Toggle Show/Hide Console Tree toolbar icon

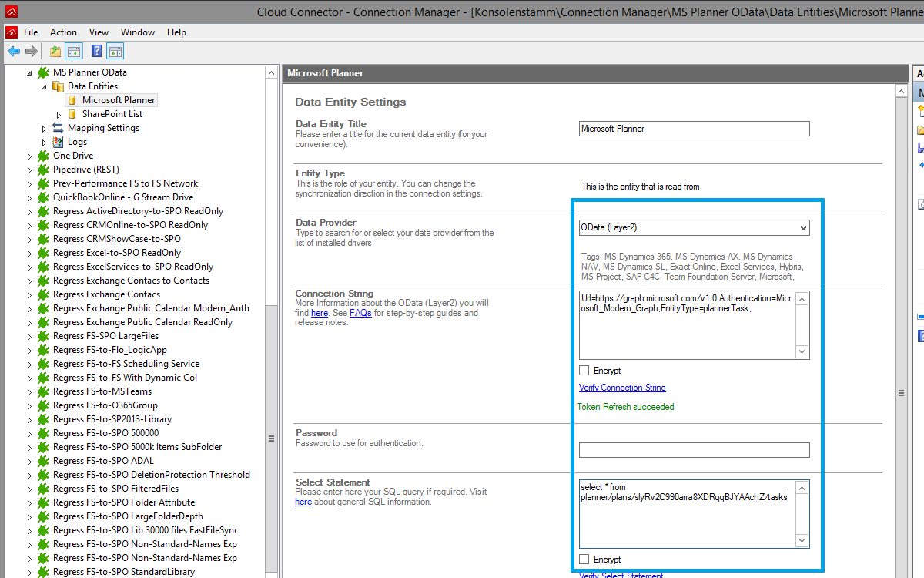(x=74, y=52)
